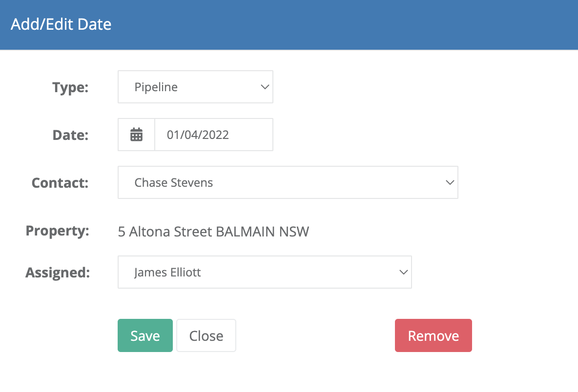578x392 pixels.
Task: Click the Assigned: field label
Action: click(58, 273)
